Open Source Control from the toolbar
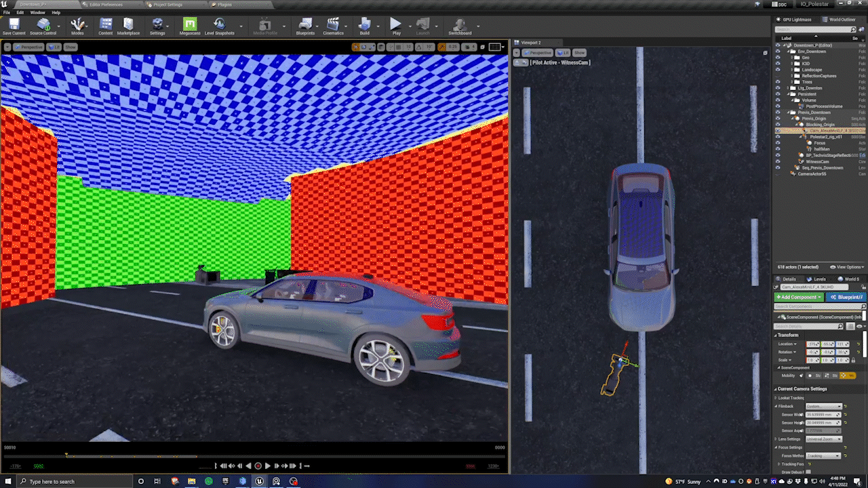This screenshot has height=488, width=868. click(x=43, y=27)
